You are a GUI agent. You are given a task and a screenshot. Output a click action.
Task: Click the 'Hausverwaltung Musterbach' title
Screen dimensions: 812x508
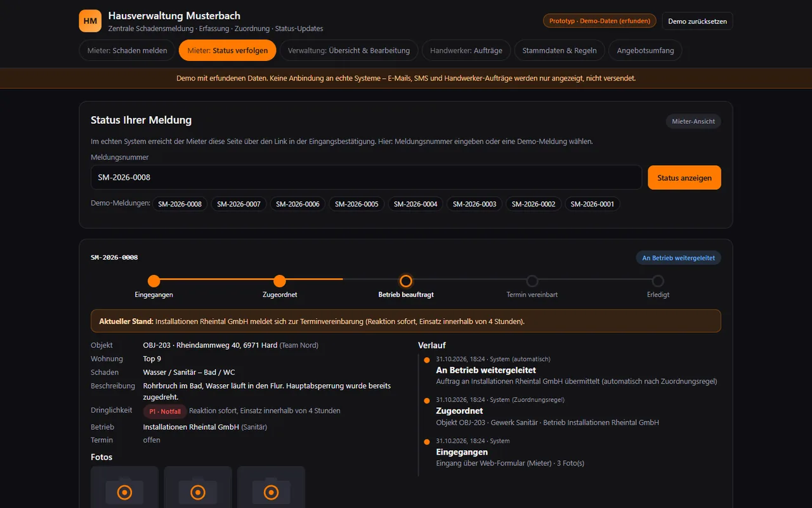(x=174, y=16)
